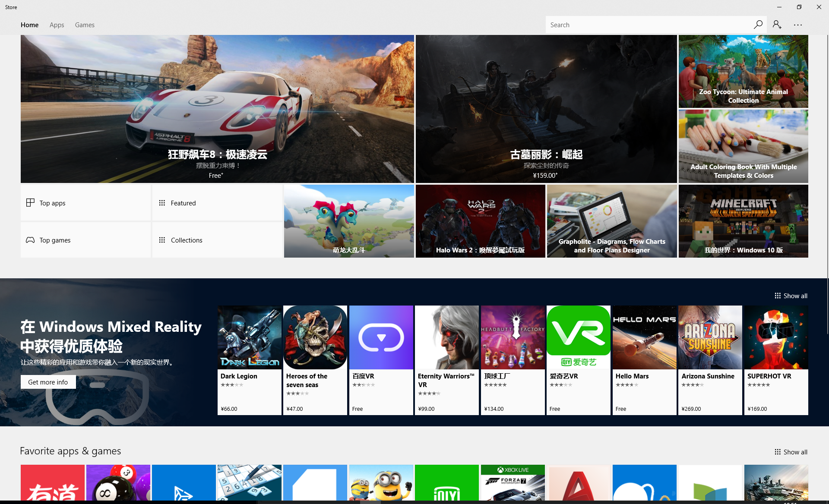829x504 pixels.
Task: Open the three-dot more options menu
Action: pos(797,25)
